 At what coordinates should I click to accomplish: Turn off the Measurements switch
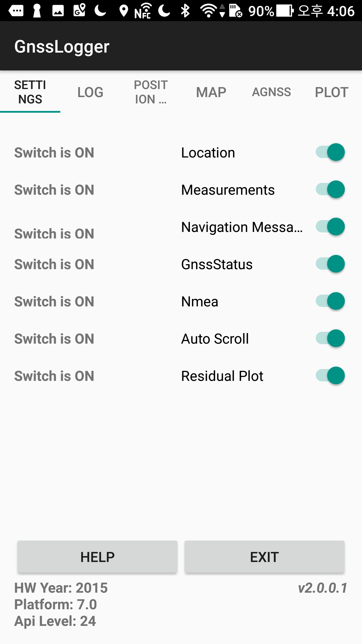click(x=330, y=189)
